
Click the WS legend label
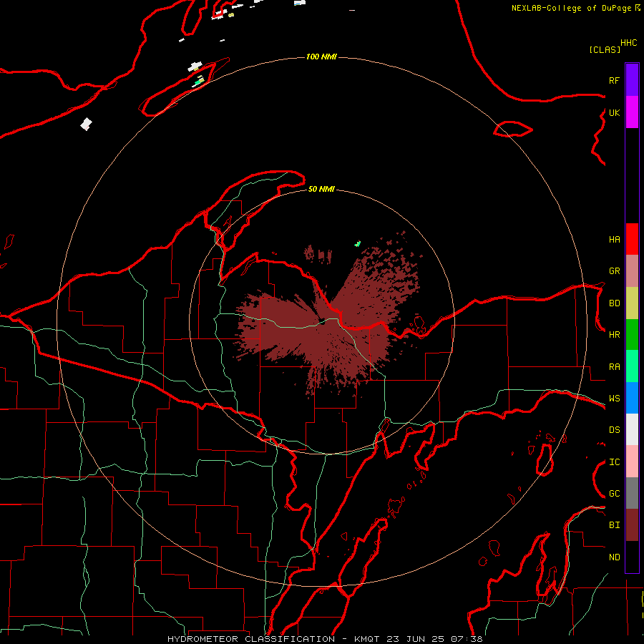pos(615,399)
